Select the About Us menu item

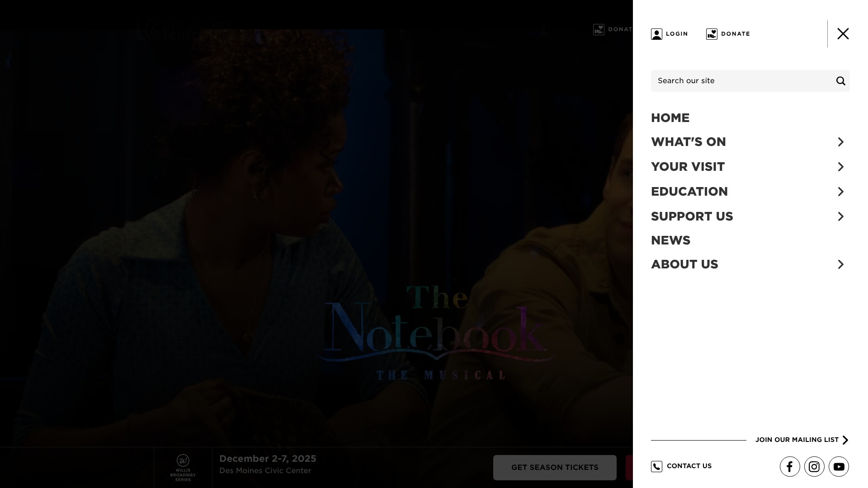[684, 264]
